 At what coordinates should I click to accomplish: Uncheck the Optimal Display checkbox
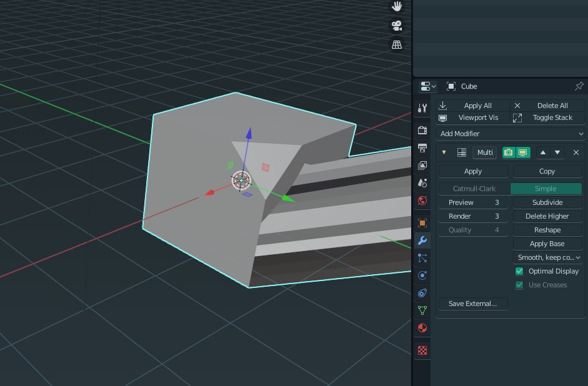tap(519, 271)
